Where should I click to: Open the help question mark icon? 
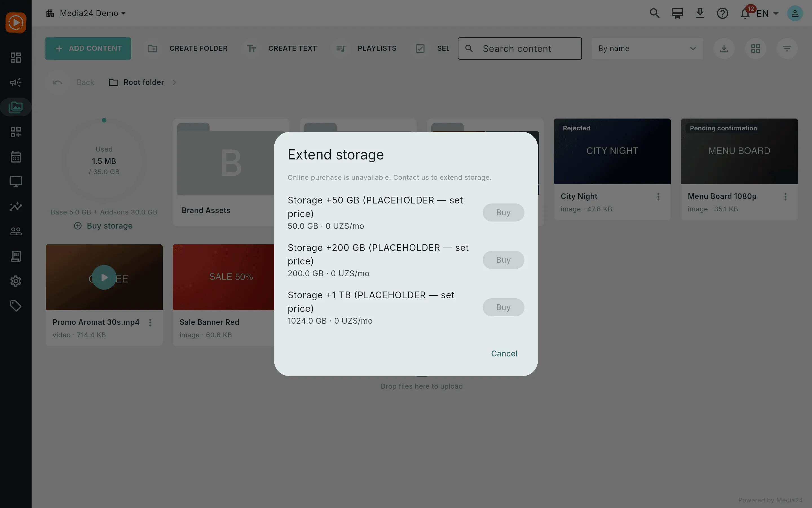pyautogui.click(x=722, y=13)
